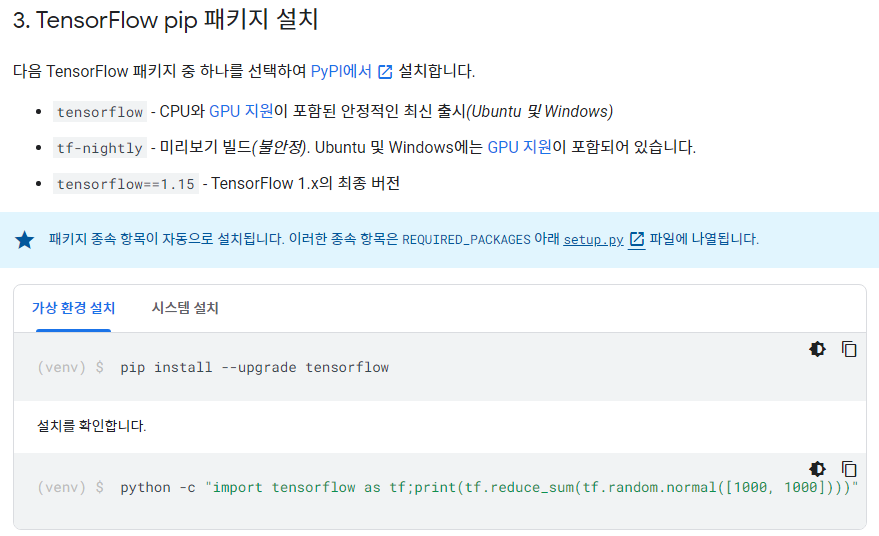Switch to the 시스템 설치 tab

[x=185, y=308]
